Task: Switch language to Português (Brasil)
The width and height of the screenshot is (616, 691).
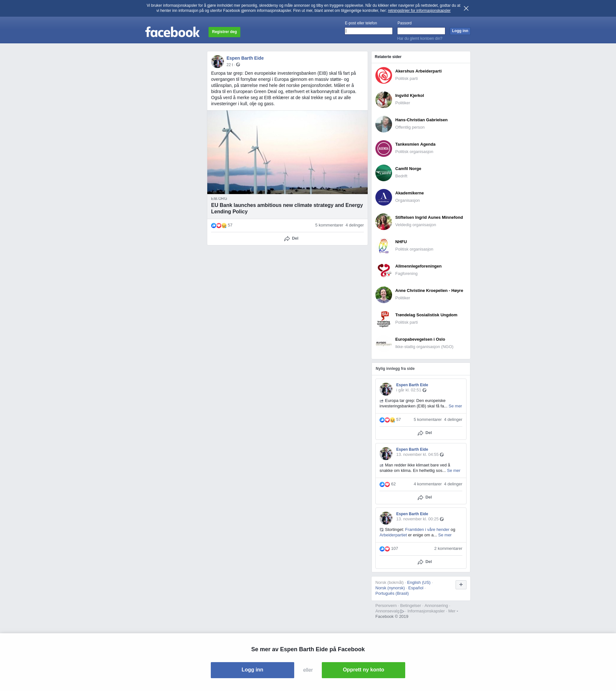Action: tap(392, 593)
